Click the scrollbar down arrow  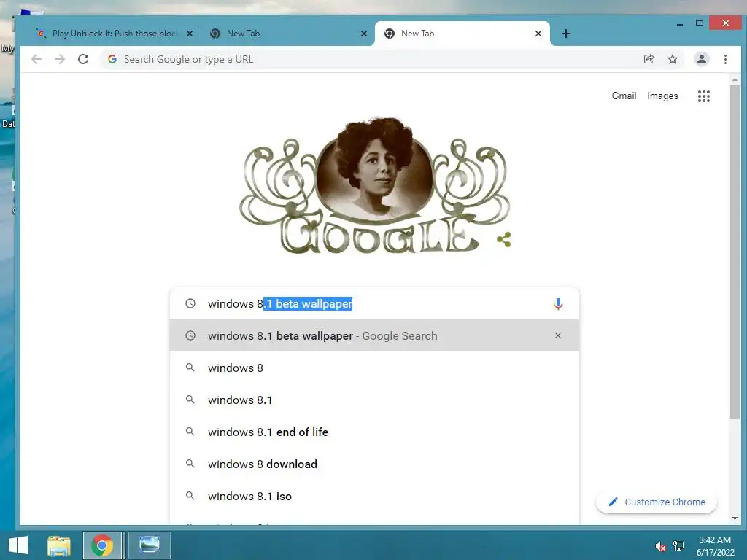coord(735,518)
